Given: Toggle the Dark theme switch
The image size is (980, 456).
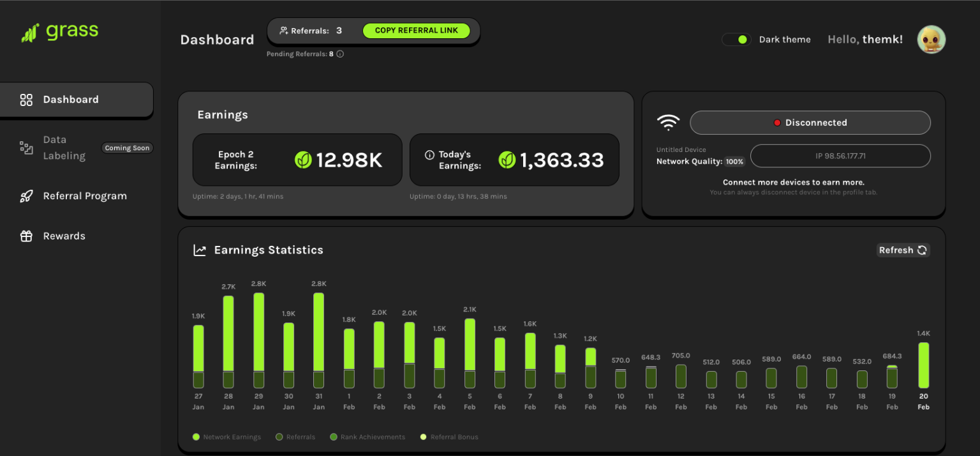Looking at the screenshot, I should coord(737,39).
